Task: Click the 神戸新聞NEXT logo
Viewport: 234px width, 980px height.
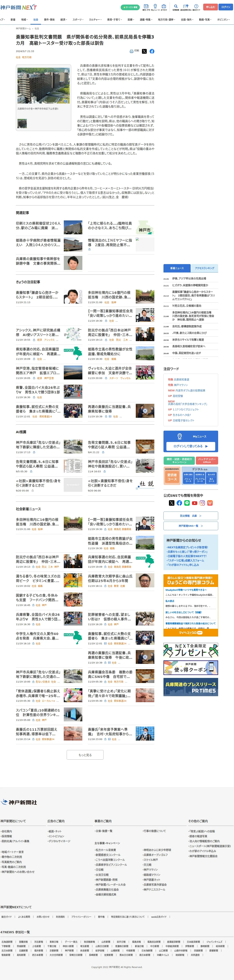Action: (x=19, y=7)
